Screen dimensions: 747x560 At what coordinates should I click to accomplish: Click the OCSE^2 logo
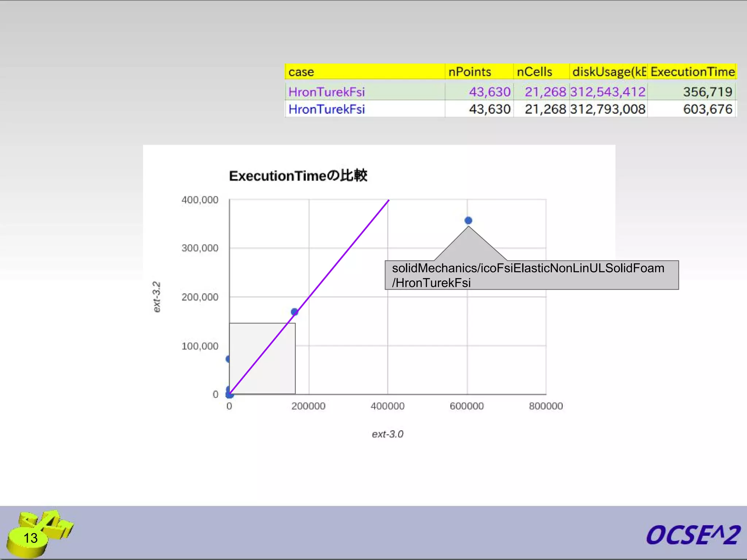click(693, 535)
